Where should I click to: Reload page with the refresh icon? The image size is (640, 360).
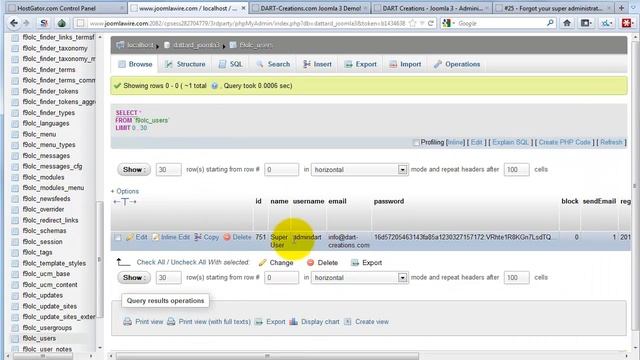click(431, 23)
